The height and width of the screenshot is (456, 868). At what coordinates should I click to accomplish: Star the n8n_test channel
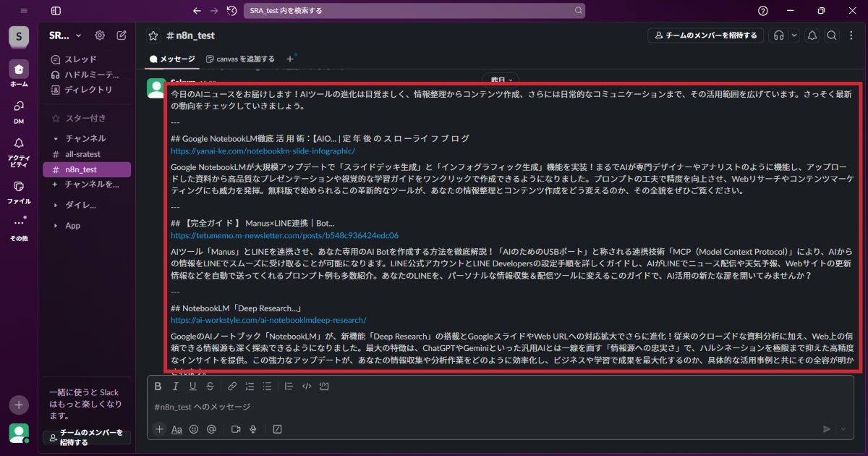pos(153,35)
